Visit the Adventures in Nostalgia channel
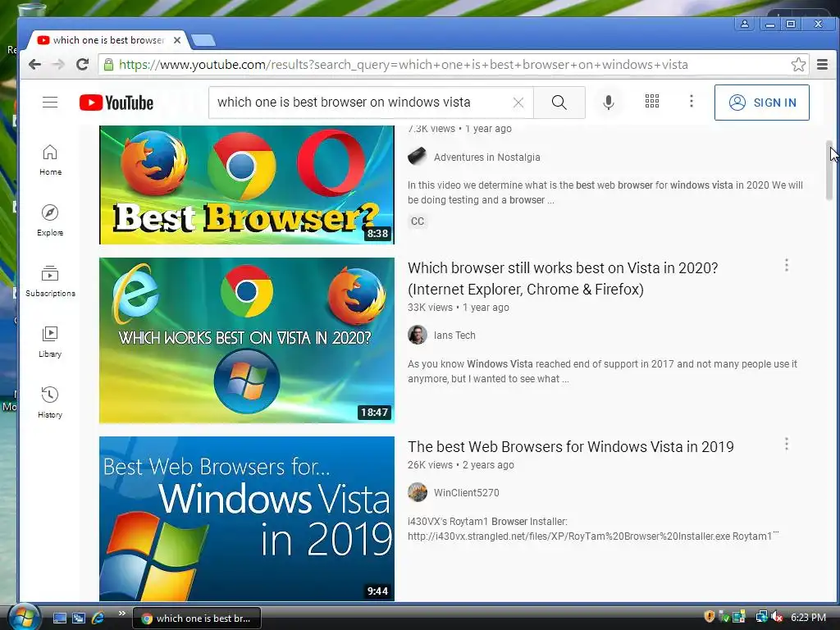The height and width of the screenshot is (630, 840). point(486,157)
